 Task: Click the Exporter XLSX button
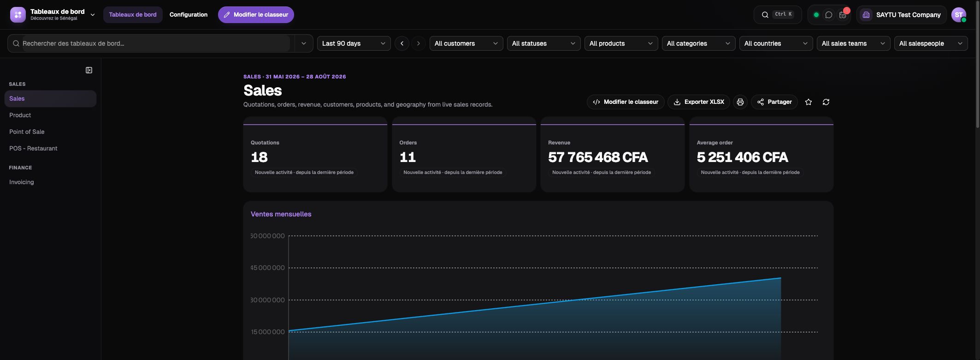point(699,102)
